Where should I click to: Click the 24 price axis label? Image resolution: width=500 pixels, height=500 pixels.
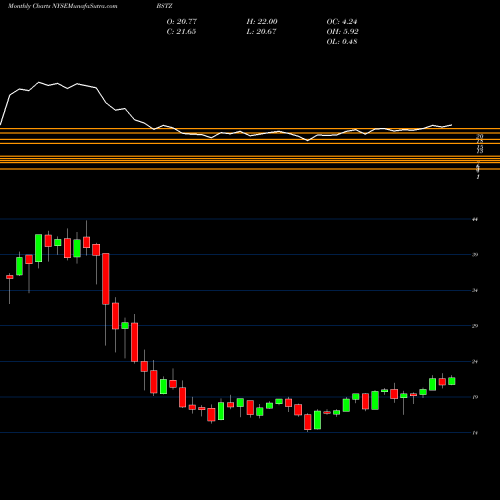coord(475,361)
